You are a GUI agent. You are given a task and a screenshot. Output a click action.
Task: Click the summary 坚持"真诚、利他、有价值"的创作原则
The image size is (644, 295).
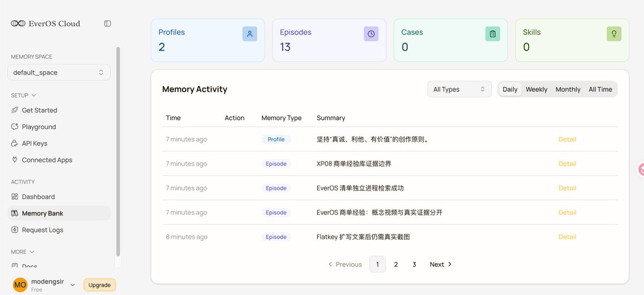(374, 139)
